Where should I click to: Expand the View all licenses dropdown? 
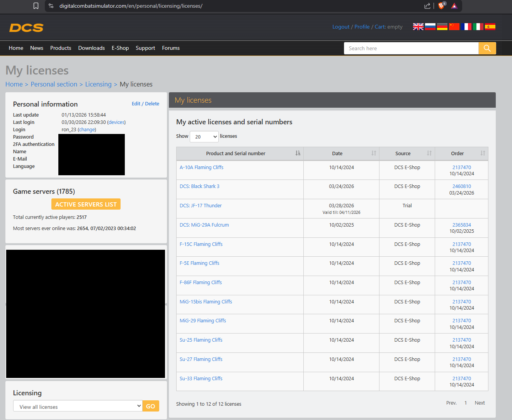(78, 406)
